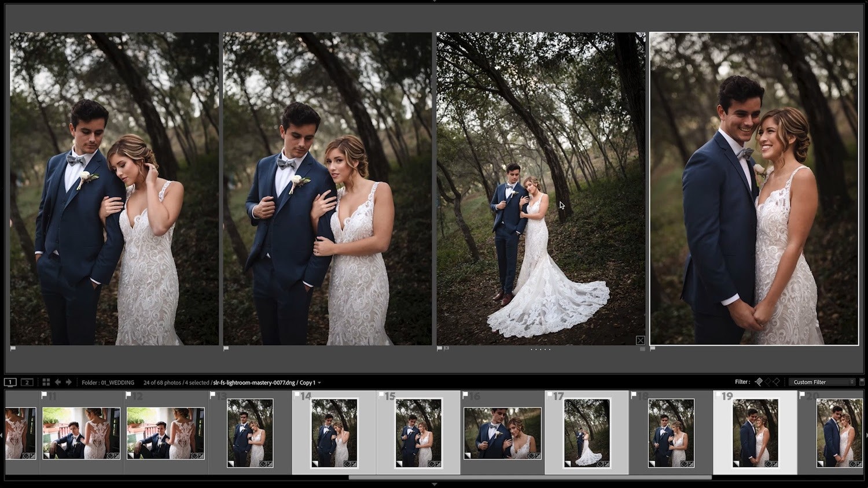The height and width of the screenshot is (488, 868).
Task: Toggle flag on filmstrip thumbnail 15
Action: pos(381,395)
